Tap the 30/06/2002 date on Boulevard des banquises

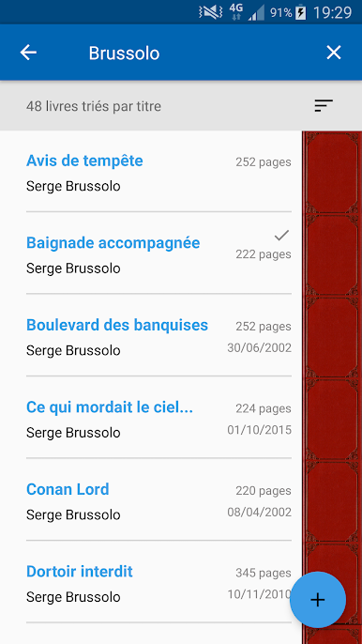click(x=260, y=348)
